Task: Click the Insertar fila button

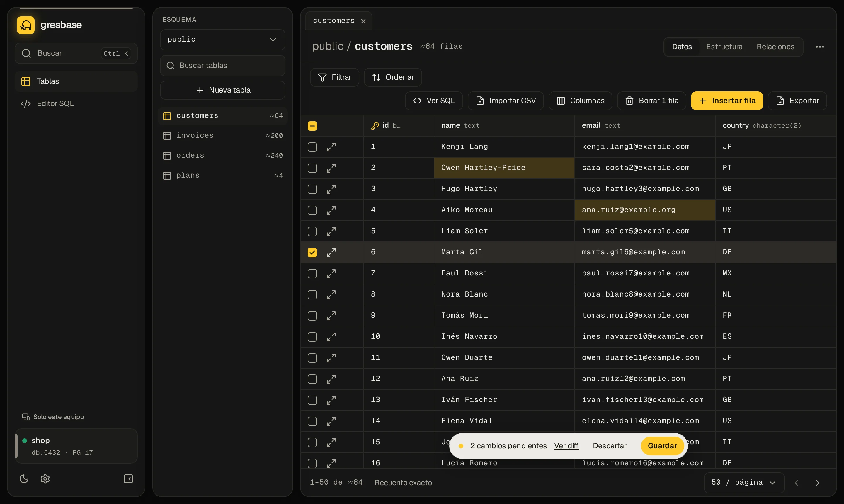Action: [x=727, y=101]
